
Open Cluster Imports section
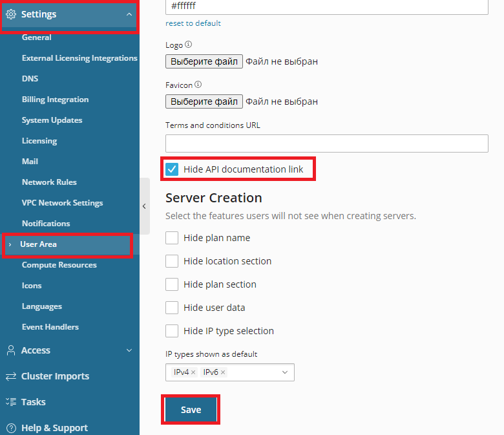pos(56,376)
